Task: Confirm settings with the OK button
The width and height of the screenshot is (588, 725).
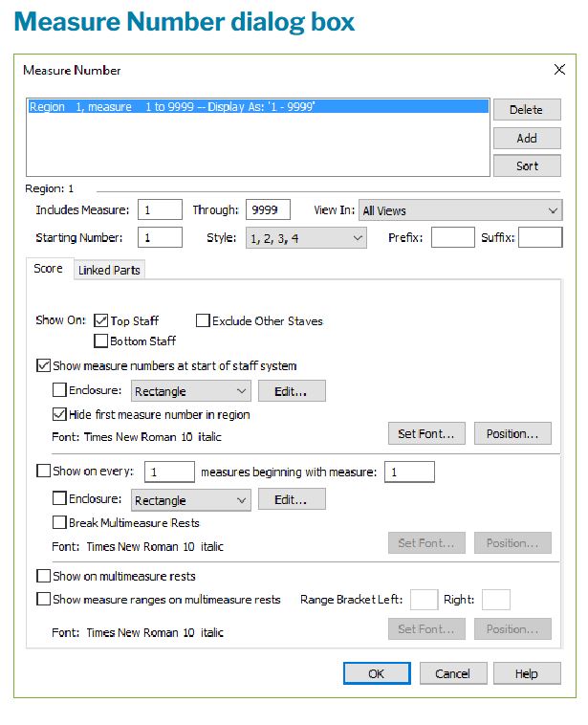Action: (376, 673)
